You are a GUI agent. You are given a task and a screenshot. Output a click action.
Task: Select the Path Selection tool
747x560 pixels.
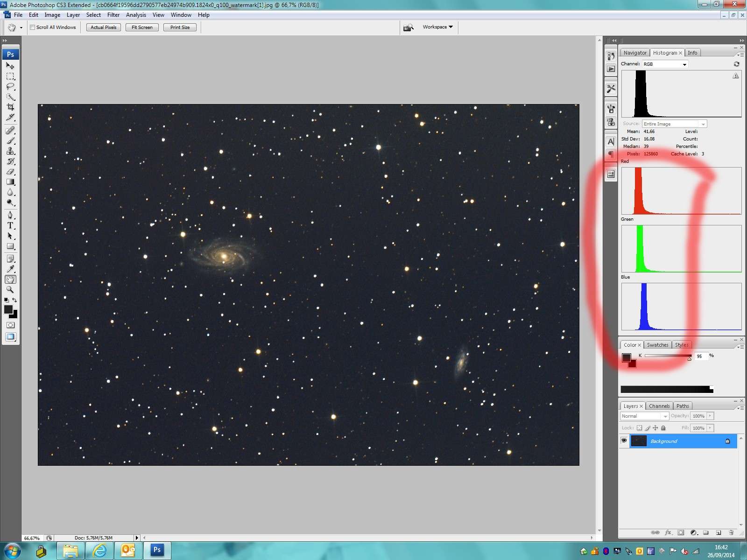(x=10, y=236)
